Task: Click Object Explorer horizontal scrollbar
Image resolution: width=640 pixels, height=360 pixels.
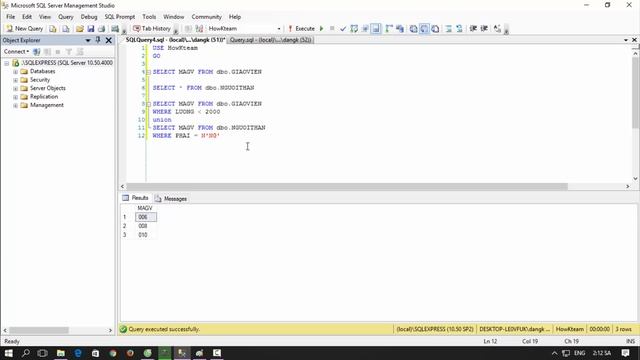Action: (x=39, y=330)
